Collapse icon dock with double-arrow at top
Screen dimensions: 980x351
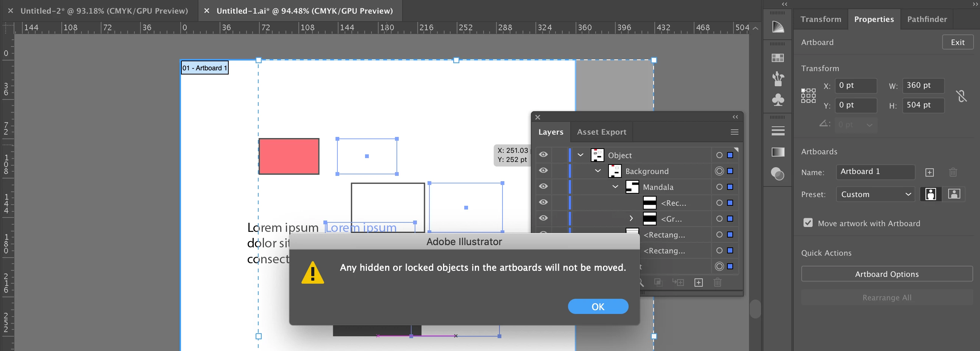785,4
